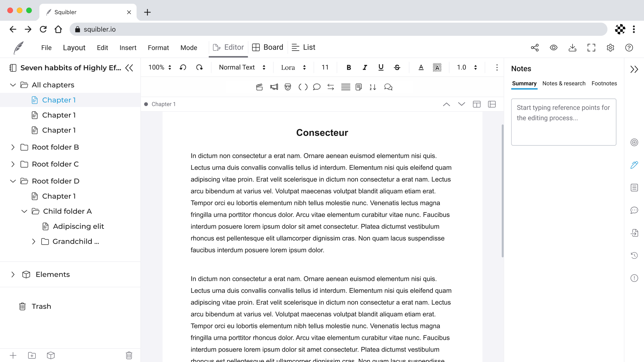Open the text color picker
The height and width of the screenshot is (362, 644).
[421, 67]
